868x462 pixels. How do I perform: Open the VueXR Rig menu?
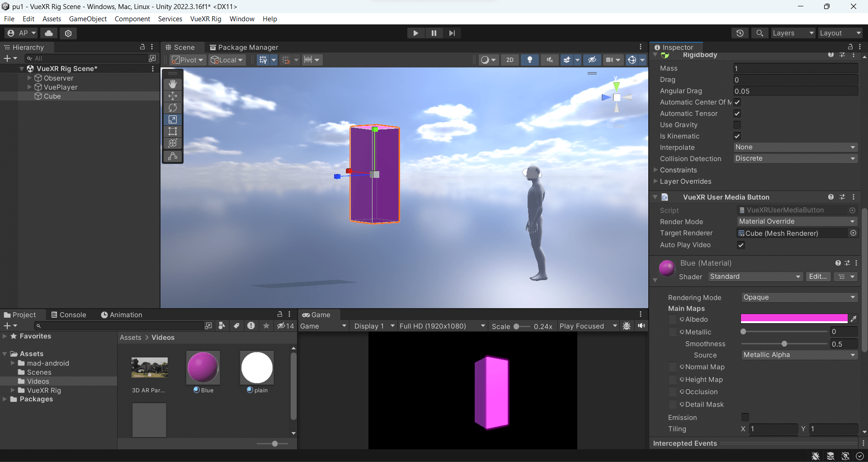point(206,19)
